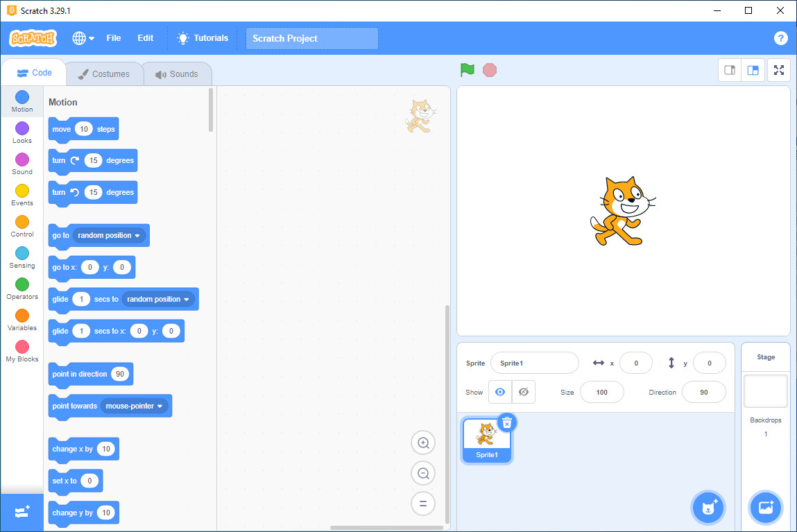The height and width of the screenshot is (532, 797).
Task: Open the language globe dropdown
Action: (83, 38)
